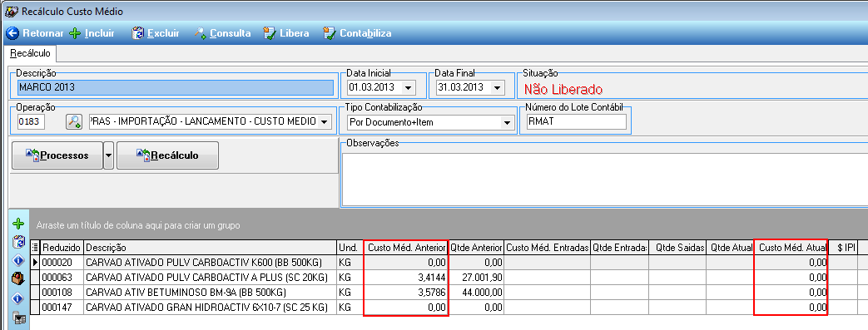Click the Descrição field containing MARCO 2013
This screenshot has width=868, height=330.
(176, 87)
